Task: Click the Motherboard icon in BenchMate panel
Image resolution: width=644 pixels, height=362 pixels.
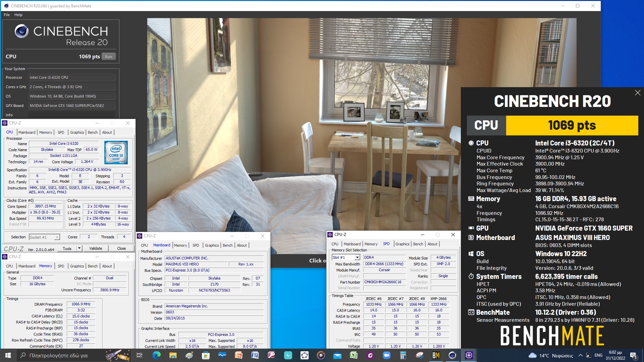Action: (x=471, y=238)
